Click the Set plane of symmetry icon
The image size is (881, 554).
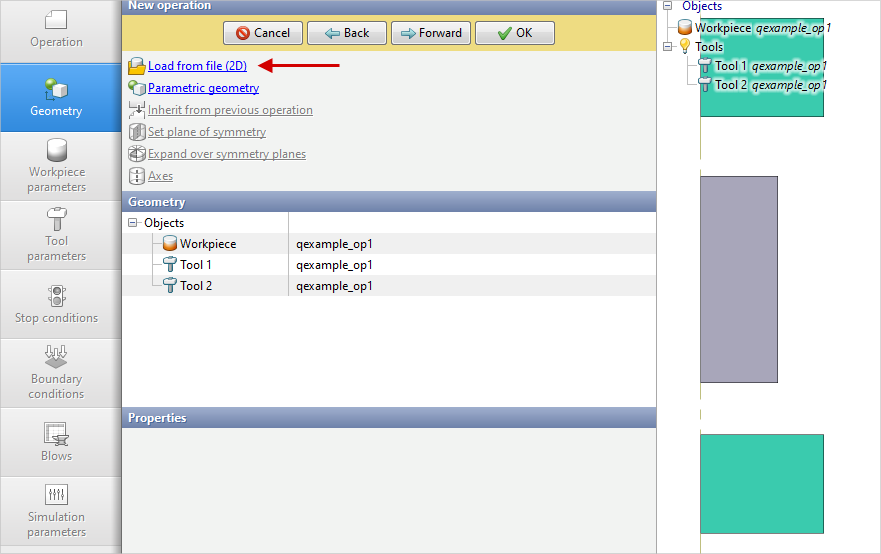[x=137, y=132]
